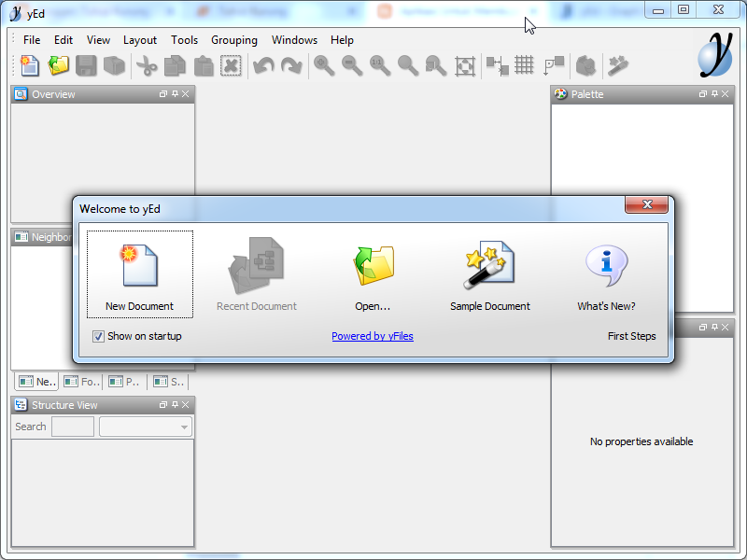Viewport: 747px width, 560px height.
Task: Click inside the Structure View search field
Action: pyautogui.click(x=73, y=426)
